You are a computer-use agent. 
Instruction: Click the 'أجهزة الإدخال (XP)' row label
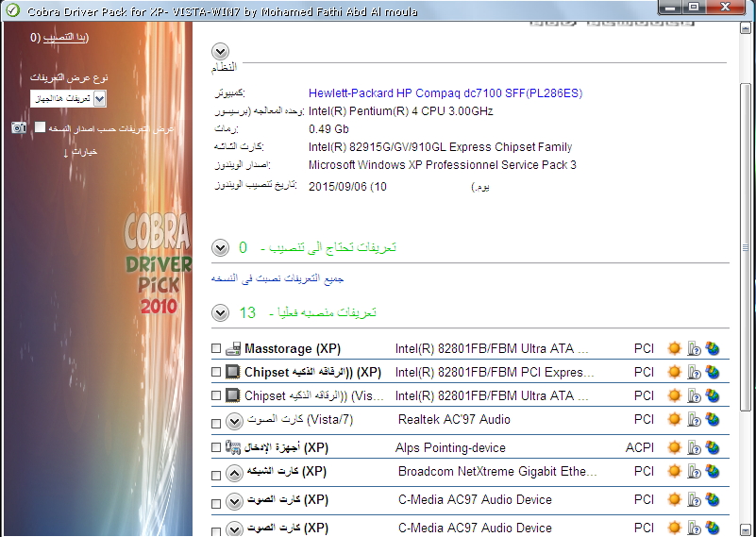[x=286, y=448]
